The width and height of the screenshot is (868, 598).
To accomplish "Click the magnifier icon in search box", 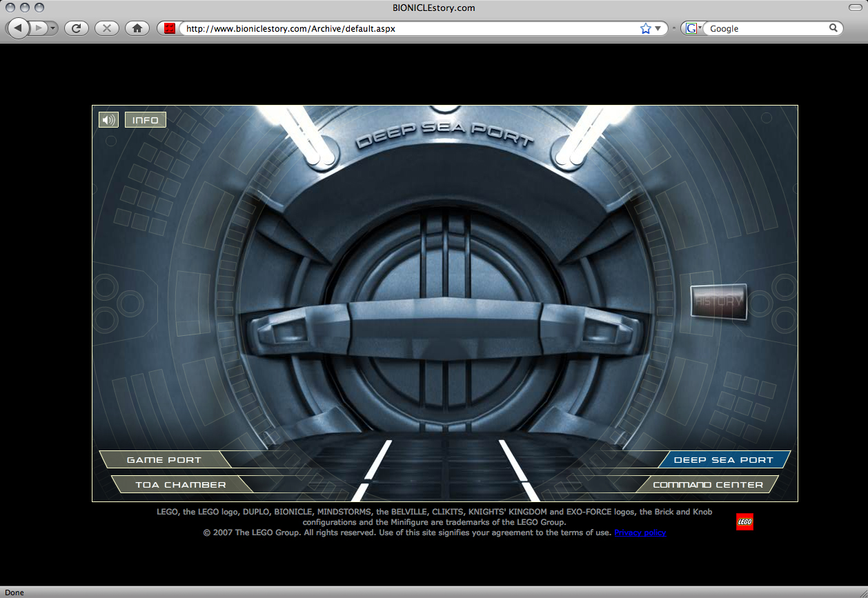I will point(834,28).
